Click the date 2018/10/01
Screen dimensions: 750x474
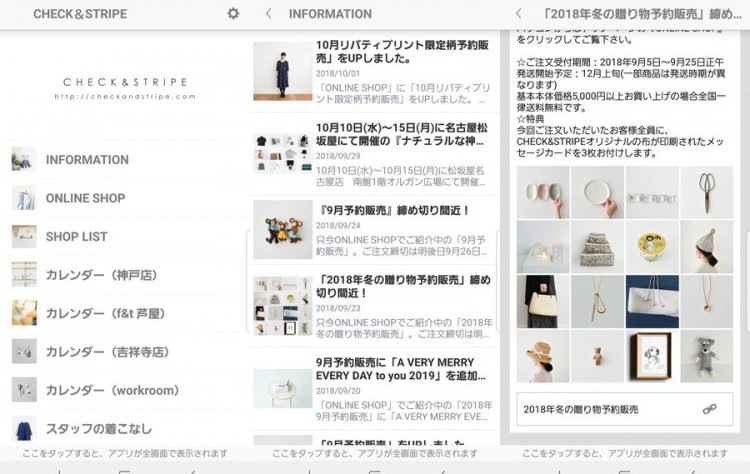tap(338, 73)
